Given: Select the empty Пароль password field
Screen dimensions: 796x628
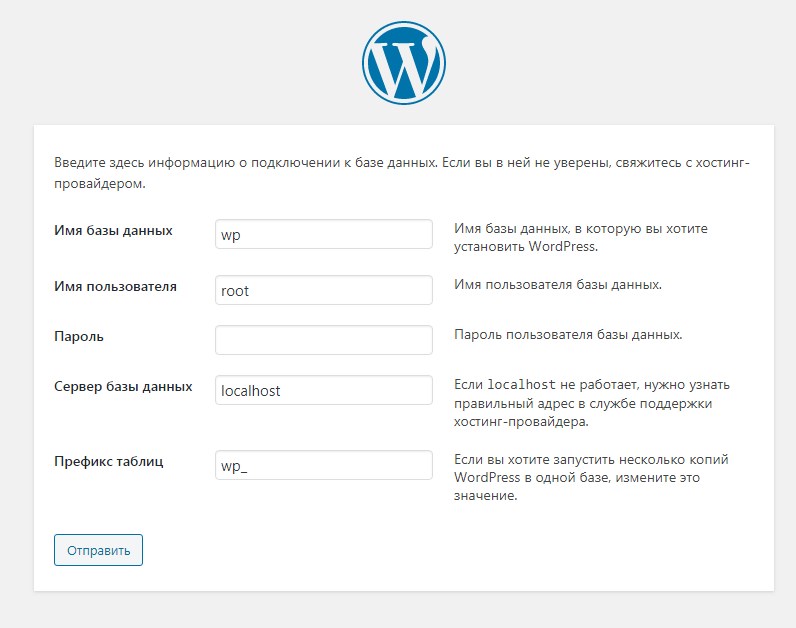Looking at the screenshot, I should [323, 340].
